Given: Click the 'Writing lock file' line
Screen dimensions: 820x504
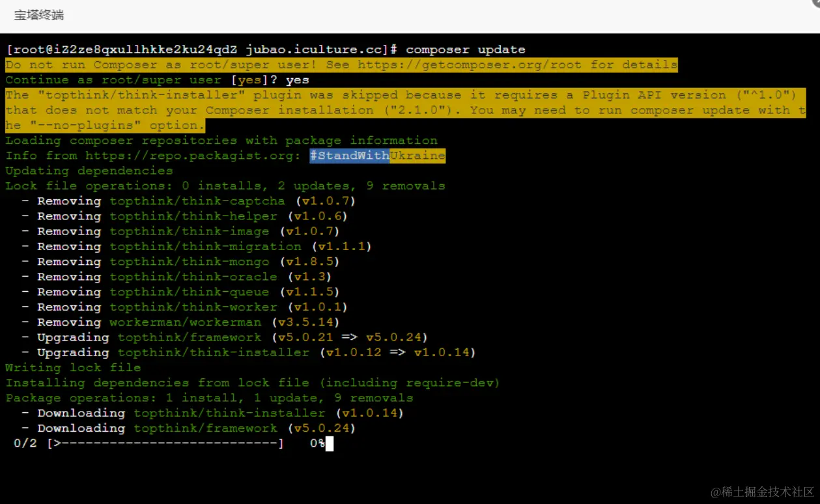Looking at the screenshot, I should 73,367.
